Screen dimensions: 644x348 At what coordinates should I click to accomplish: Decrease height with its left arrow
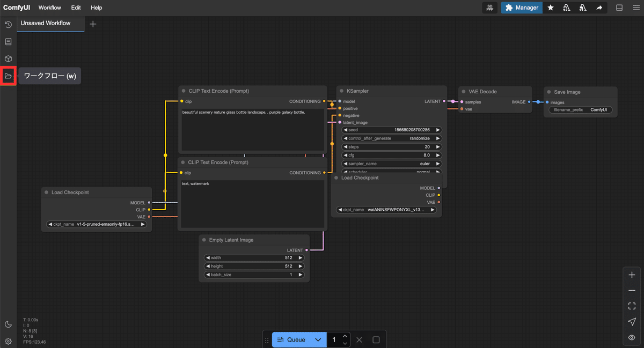pos(208,266)
